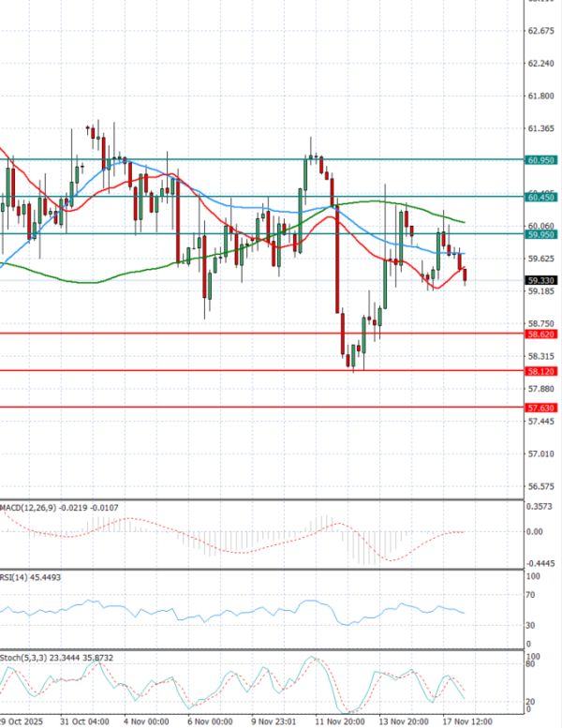Click the 61.365 value on price axis
The height and width of the screenshot is (728, 562).
[x=540, y=128]
